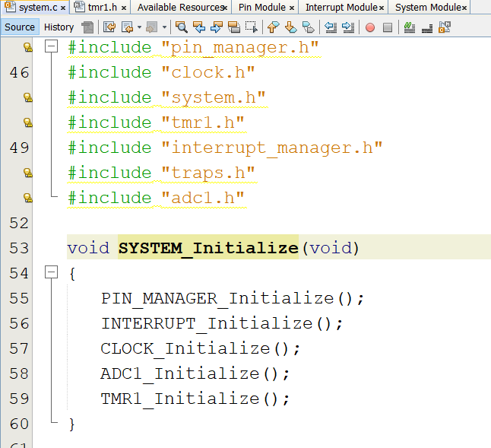Click the Uncomment lines icon
491x448 pixels.
click(427, 27)
